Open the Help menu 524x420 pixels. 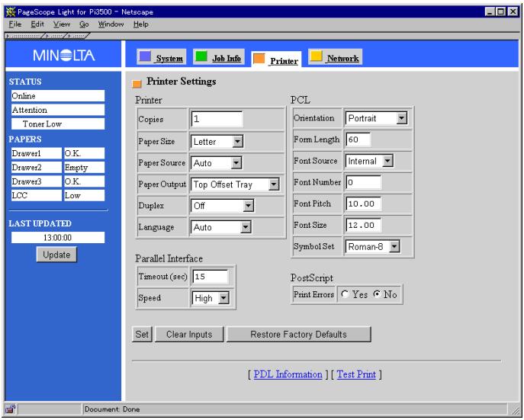point(140,24)
